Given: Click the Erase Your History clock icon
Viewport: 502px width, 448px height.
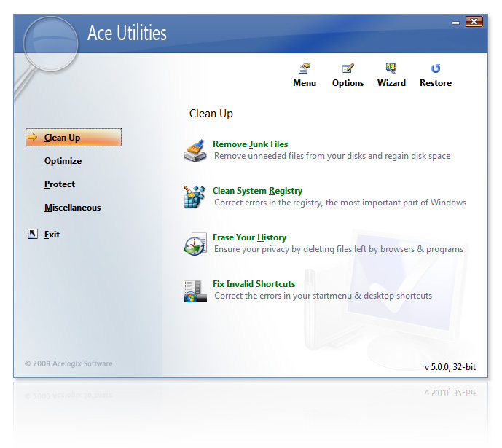Looking at the screenshot, I should point(195,244).
